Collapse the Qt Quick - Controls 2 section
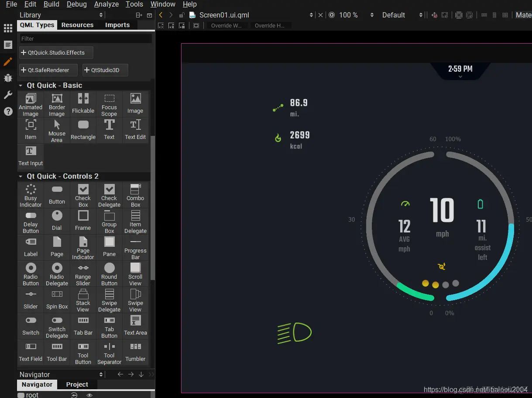Viewport: 532px width, 398px height. coord(21,177)
